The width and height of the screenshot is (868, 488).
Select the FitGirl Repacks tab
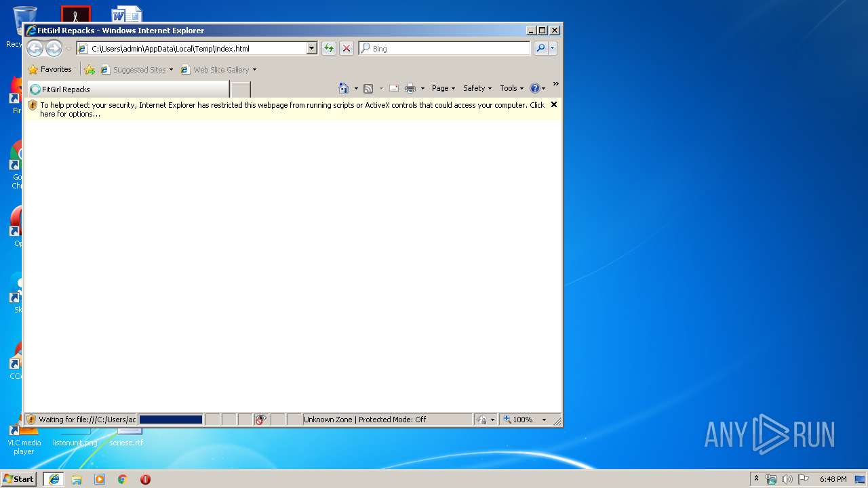click(128, 89)
